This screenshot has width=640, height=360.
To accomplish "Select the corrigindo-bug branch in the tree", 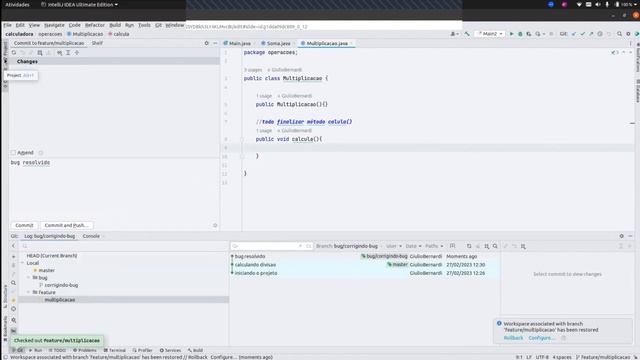I will point(61,285).
